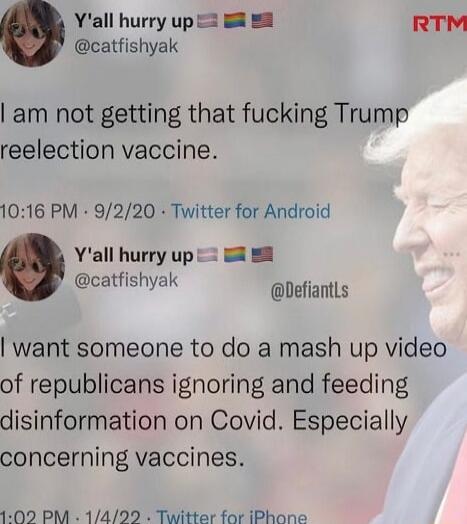
Task: Open the first @catfishyak handle
Action: 126,46
